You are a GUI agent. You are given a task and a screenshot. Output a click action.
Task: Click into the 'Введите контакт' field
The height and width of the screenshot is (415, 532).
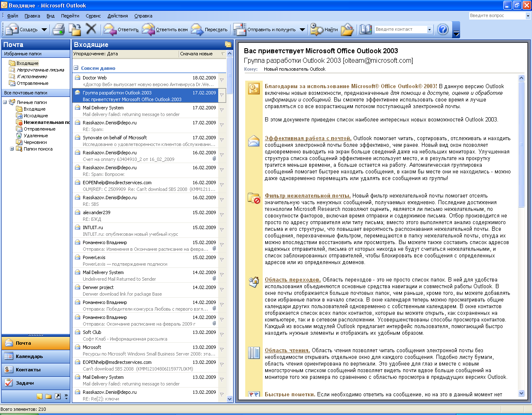tap(401, 30)
